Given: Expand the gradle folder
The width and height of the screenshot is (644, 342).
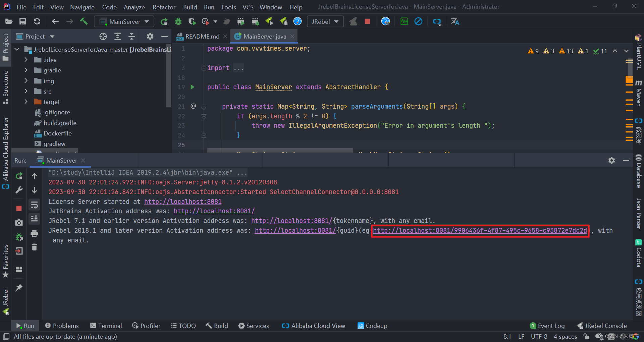Looking at the screenshot, I should (26, 70).
